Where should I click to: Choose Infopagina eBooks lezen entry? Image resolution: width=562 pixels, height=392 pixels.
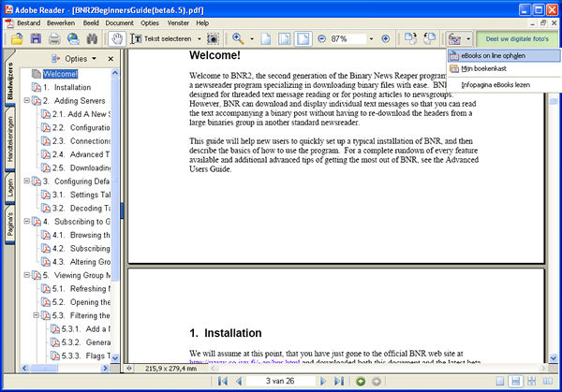(x=504, y=85)
